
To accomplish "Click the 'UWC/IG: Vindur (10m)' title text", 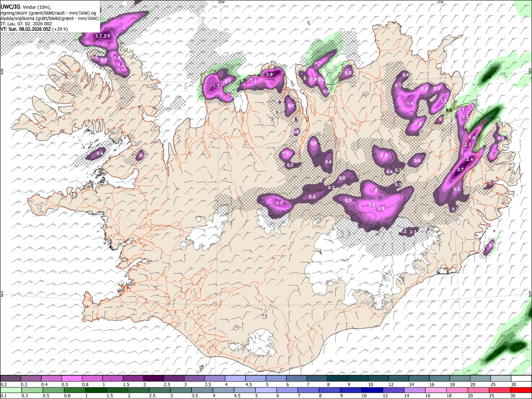I will pyautogui.click(x=25, y=7).
